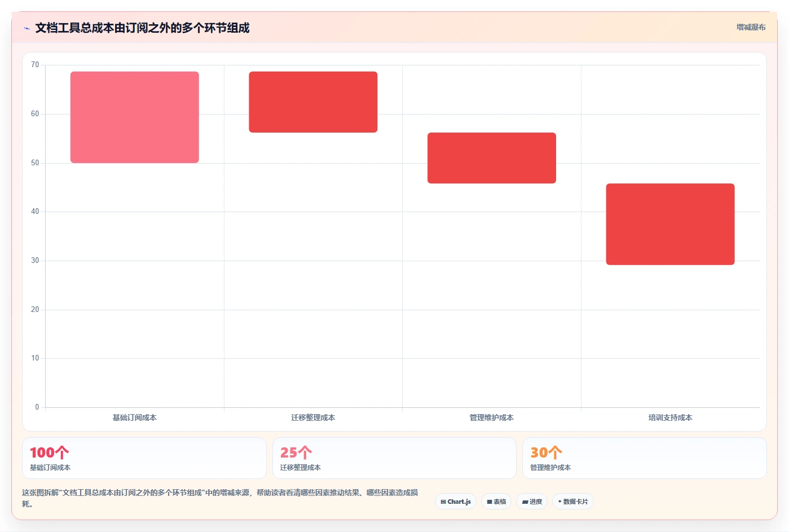Click the 表格 tag chip

click(x=496, y=502)
